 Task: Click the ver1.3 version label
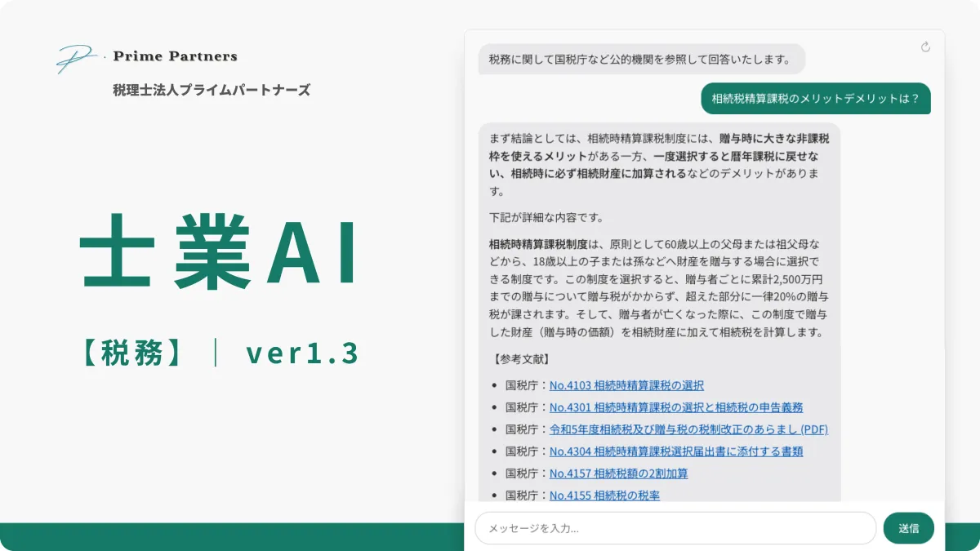[x=302, y=353]
